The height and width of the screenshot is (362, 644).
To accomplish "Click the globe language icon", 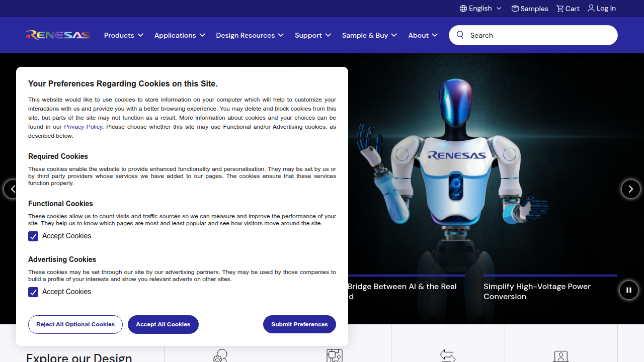I will click(463, 9).
